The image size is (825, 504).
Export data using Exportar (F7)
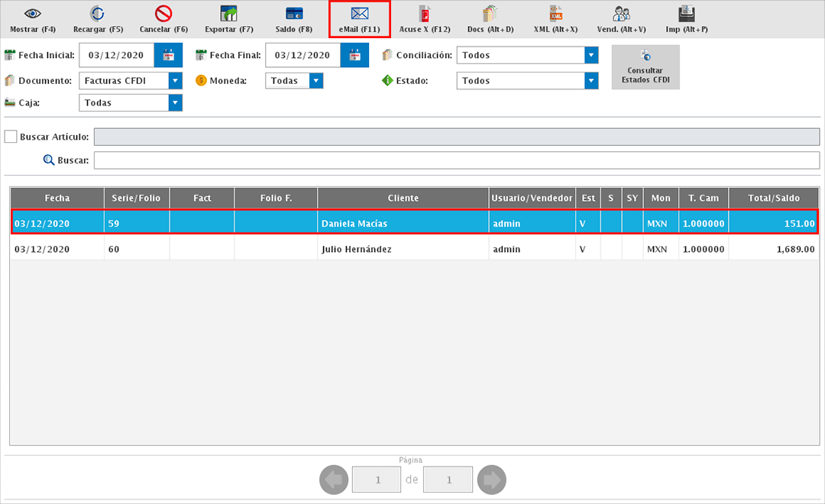(228, 14)
